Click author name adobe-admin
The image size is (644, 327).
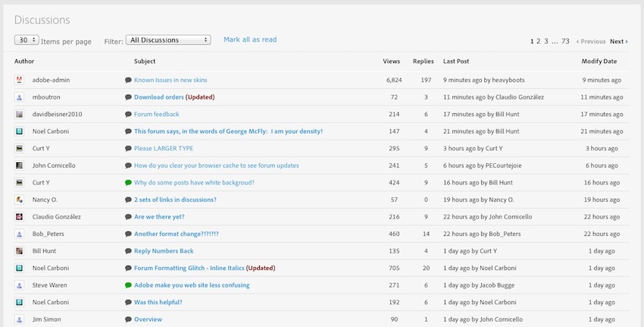point(51,80)
